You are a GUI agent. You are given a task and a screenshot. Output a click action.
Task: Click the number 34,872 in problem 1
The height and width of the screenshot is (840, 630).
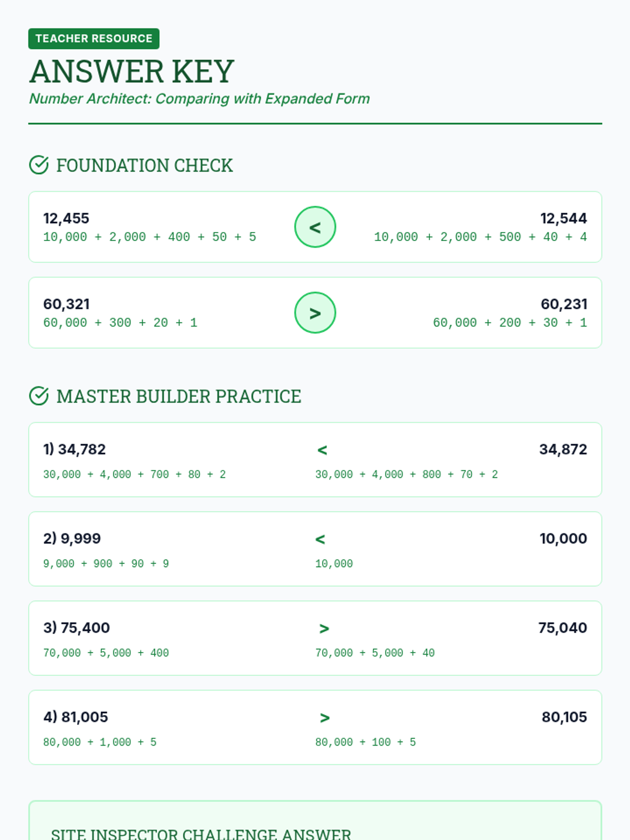pyautogui.click(x=563, y=449)
